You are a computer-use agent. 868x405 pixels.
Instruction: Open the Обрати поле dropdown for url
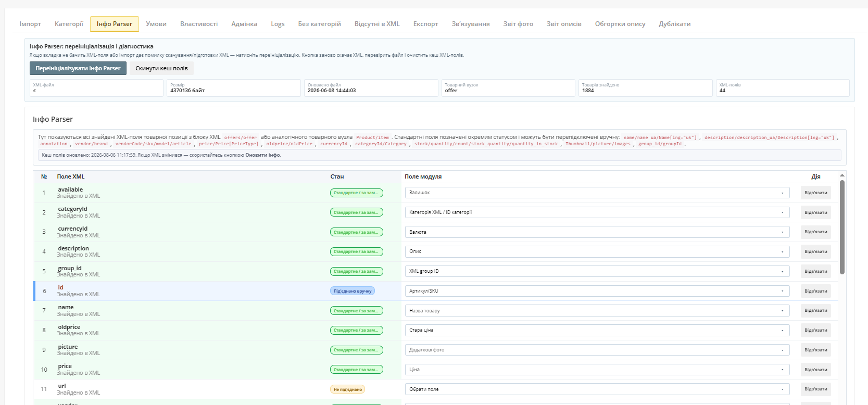597,389
